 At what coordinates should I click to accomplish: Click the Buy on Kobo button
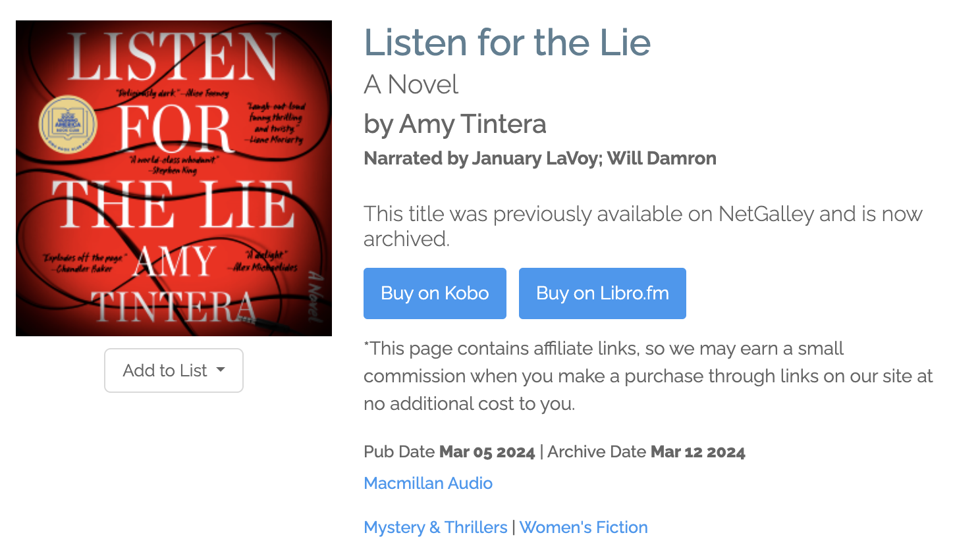click(x=435, y=293)
